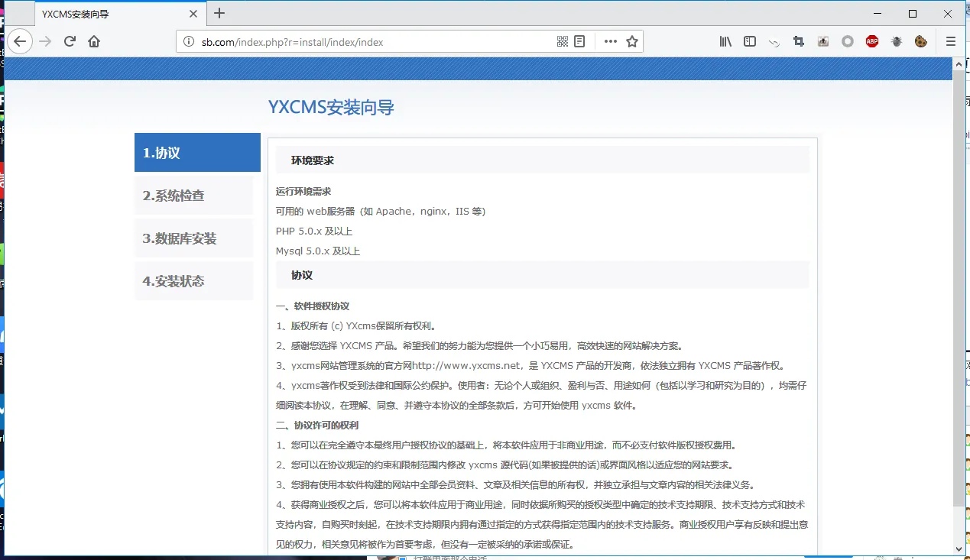Viewport: 970px width, 560px height.
Task: Click the browser Back arrow button
Action: (20, 42)
